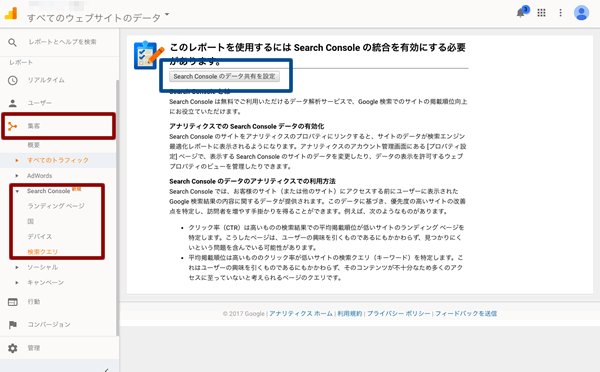Screen dimensions: 600x372
Task: Expand the キャンペーン arrow
Action: tap(17, 282)
